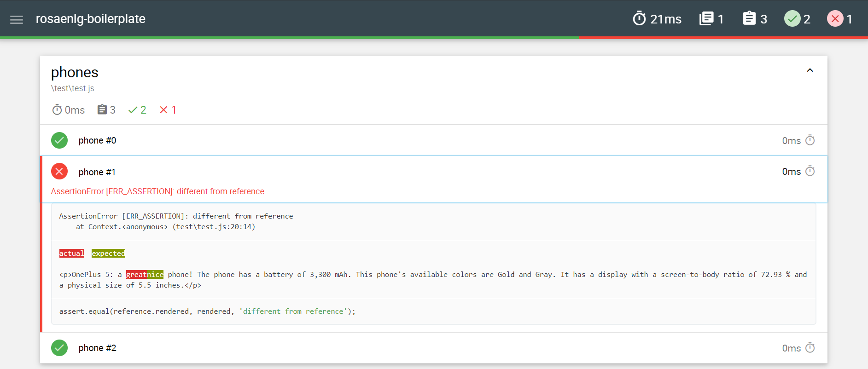Click the passed checkmark icon in header
The image size is (868, 369).
point(792,18)
